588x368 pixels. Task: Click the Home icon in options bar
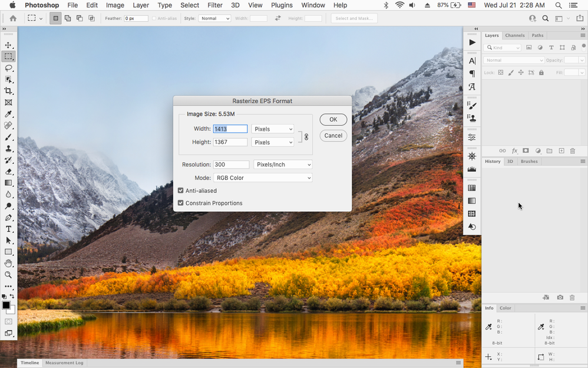[13, 18]
